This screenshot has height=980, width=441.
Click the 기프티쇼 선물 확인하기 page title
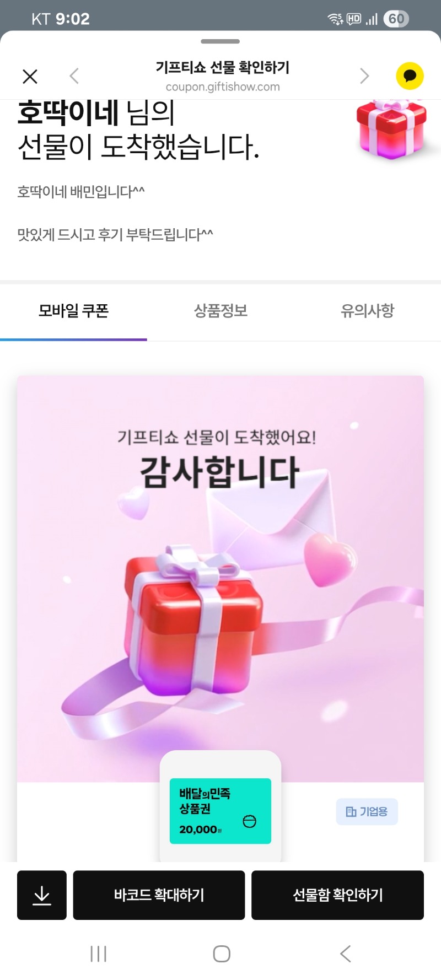[223, 67]
